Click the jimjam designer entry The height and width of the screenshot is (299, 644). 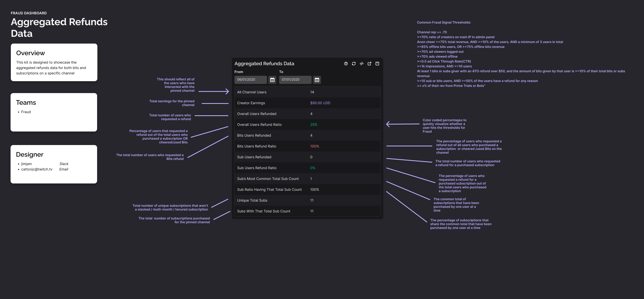27,164
